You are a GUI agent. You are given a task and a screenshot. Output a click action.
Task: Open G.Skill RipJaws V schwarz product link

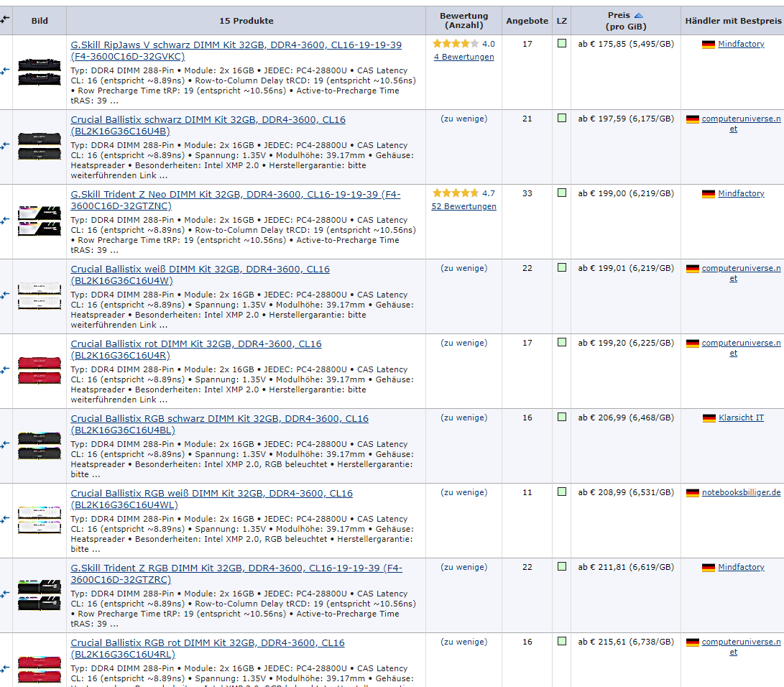[x=236, y=50]
